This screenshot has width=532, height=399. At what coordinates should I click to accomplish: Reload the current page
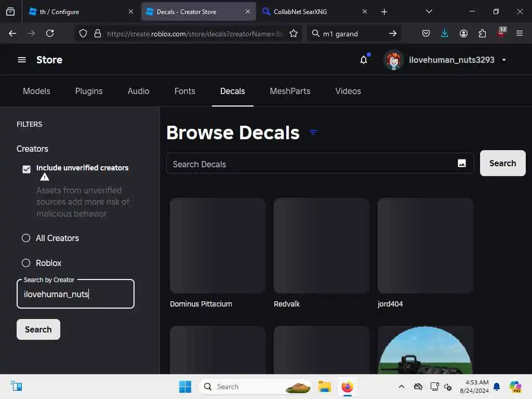(50, 33)
